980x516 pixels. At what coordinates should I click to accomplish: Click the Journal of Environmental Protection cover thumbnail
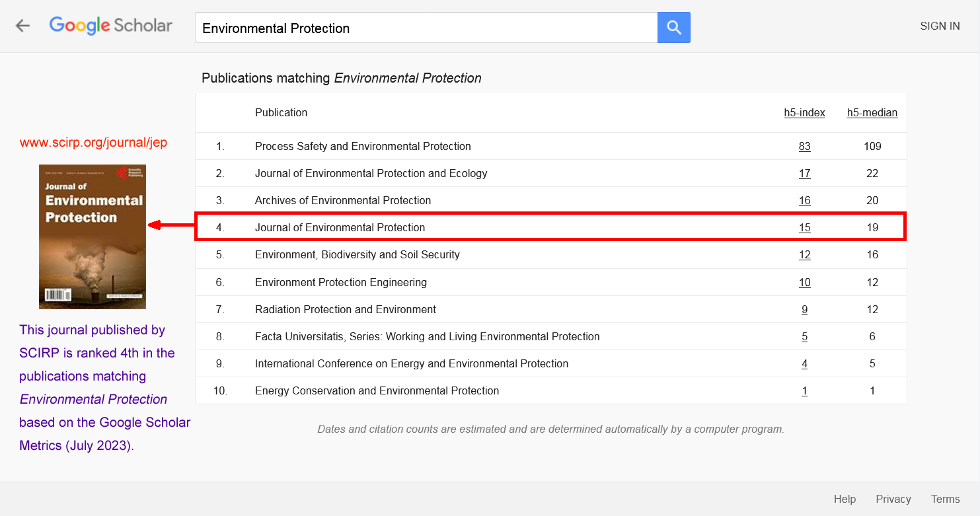pyautogui.click(x=93, y=237)
